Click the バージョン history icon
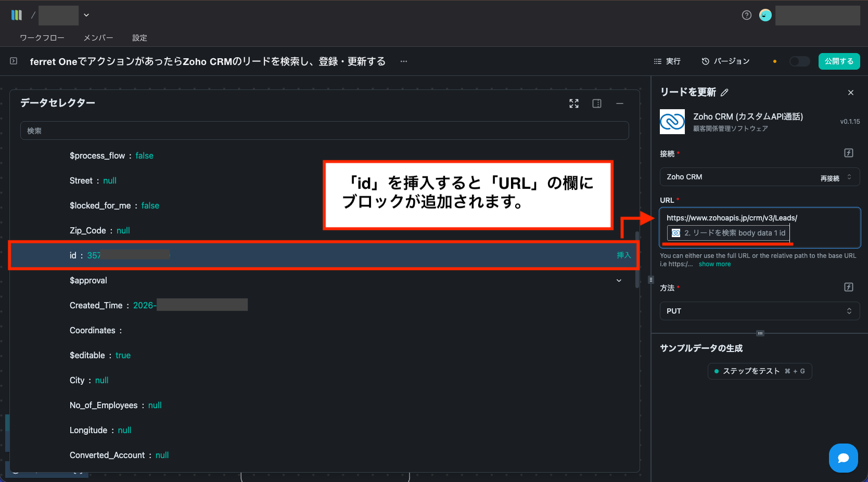This screenshot has width=868, height=482. pyautogui.click(x=706, y=61)
